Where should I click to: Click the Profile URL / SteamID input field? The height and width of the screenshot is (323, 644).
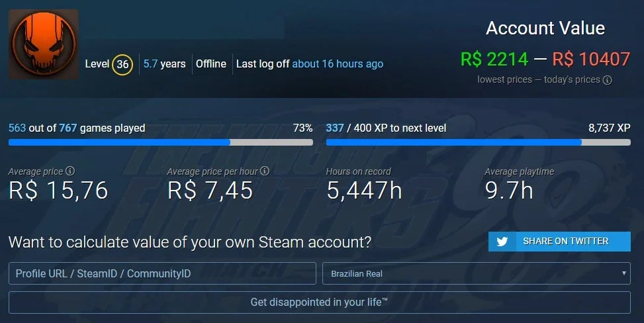coord(162,273)
